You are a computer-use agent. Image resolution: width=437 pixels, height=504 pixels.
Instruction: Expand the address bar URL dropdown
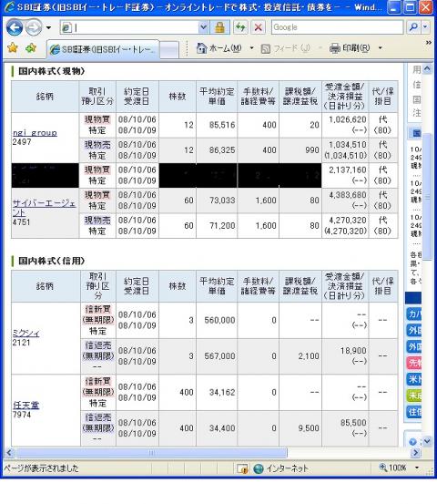204,27
